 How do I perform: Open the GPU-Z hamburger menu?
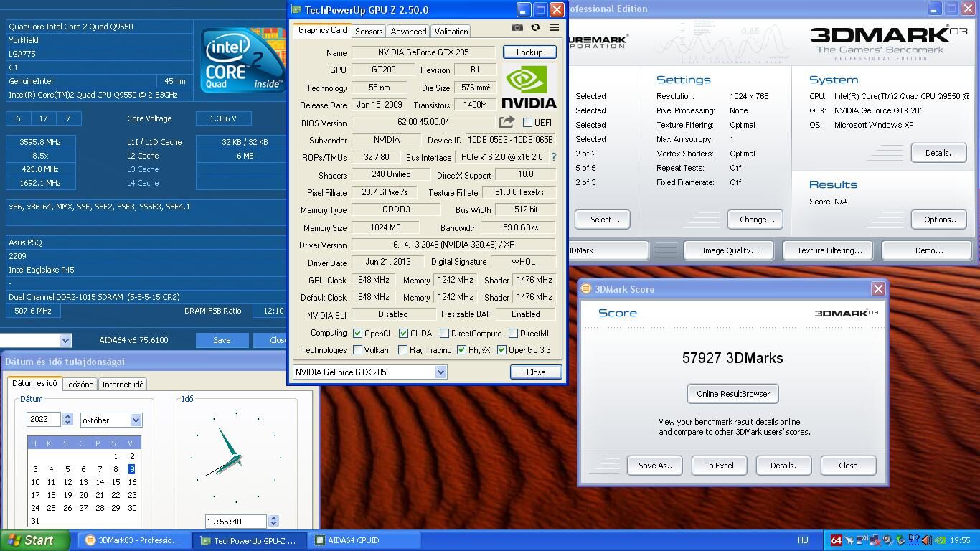pos(554,27)
